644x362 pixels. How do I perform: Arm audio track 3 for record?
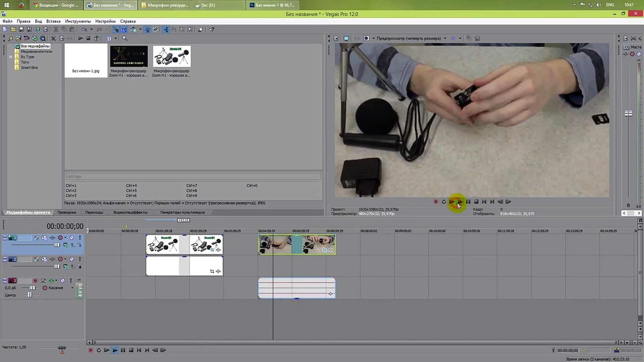35,281
